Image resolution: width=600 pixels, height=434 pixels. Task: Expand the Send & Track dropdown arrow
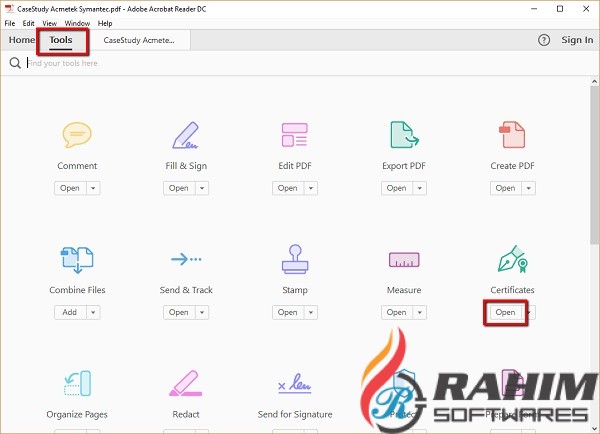coord(202,312)
